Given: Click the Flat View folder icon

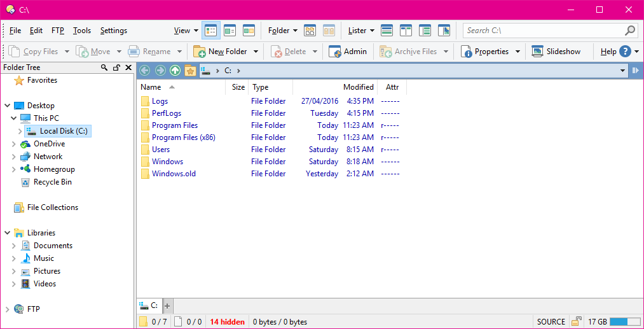Looking at the screenshot, I should tap(310, 31).
